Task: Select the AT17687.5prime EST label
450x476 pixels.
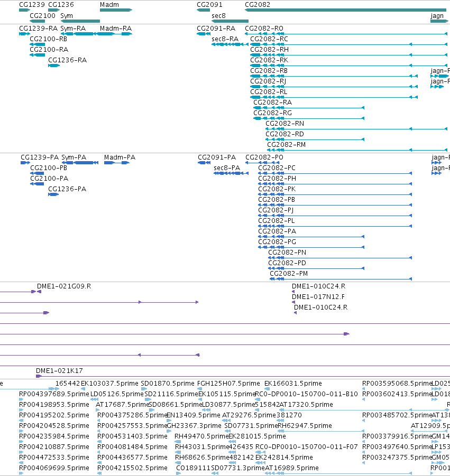Action: (x=122, y=404)
